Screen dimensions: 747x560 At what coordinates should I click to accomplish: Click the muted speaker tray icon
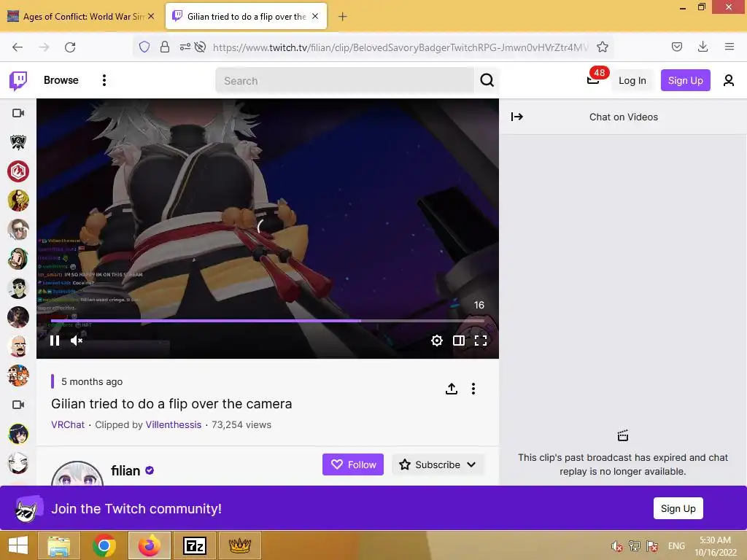point(617,545)
